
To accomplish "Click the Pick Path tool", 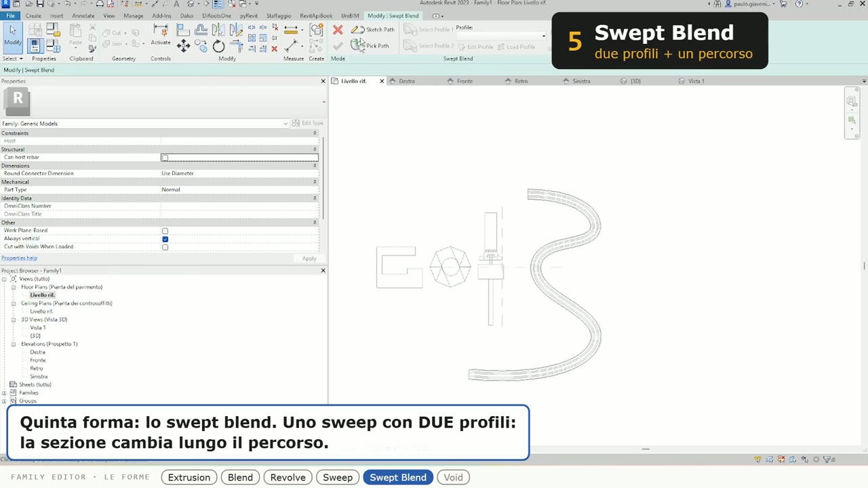I will point(370,45).
